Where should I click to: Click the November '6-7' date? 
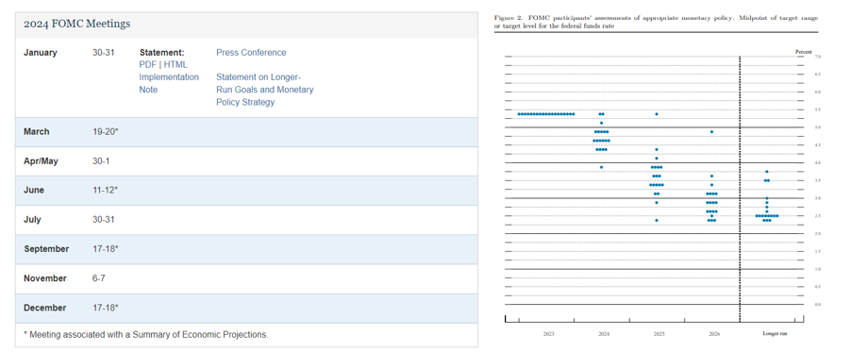(98, 277)
